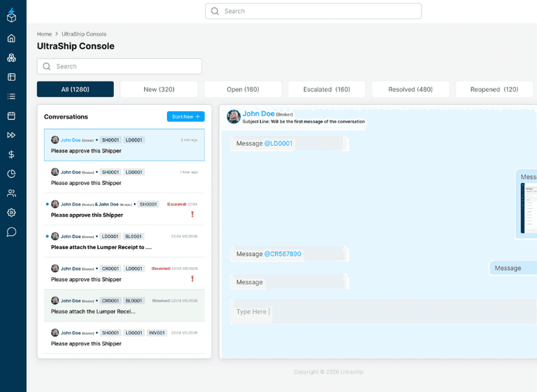
Task: Open conversation from 2 min ago
Action: point(124,145)
